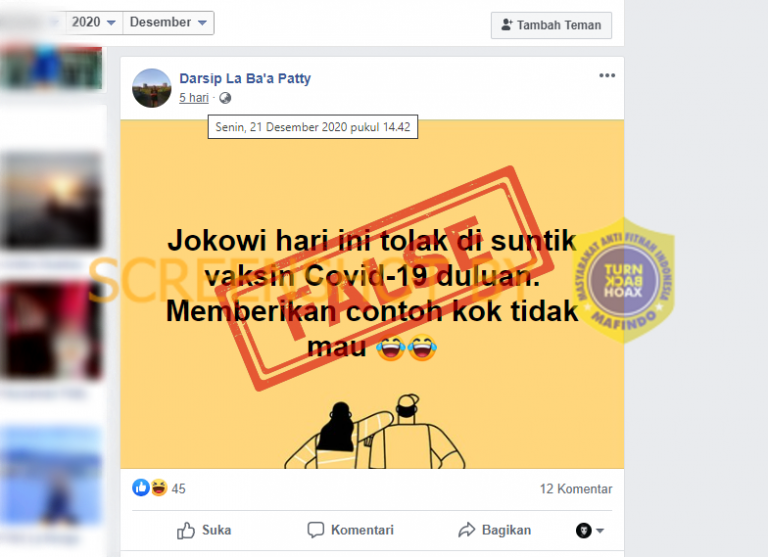This screenshot has width=768, height=557.
Task: Click the Haha laughing reaction icon
Action: [159, 488]
